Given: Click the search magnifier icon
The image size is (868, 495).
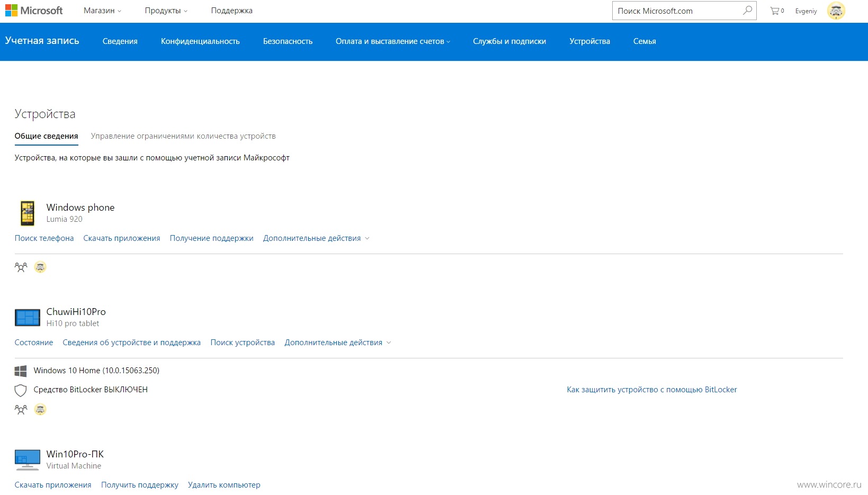Looking at the screenshot, I should (x=747, y=11).
